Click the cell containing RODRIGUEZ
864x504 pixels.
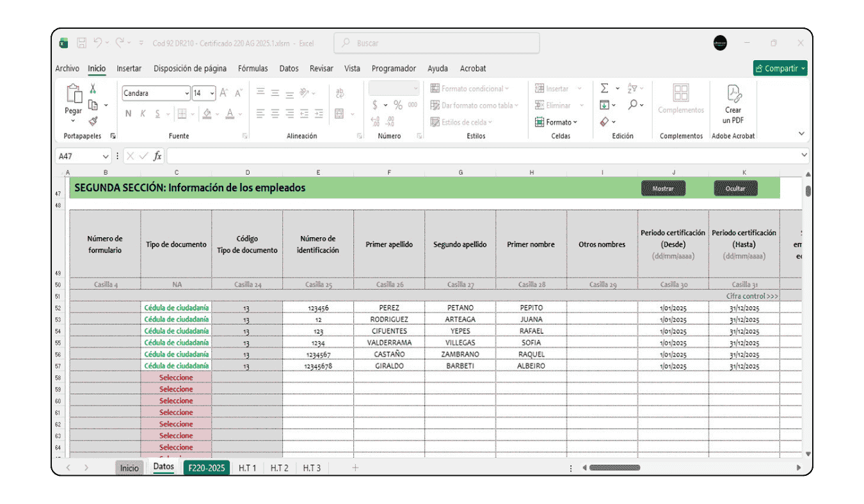click(x=389, y=319)
